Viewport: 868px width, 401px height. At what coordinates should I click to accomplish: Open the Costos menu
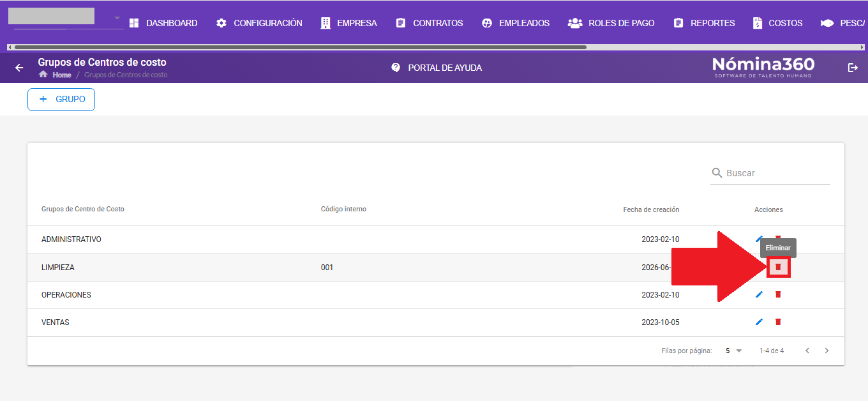(777, 23)
